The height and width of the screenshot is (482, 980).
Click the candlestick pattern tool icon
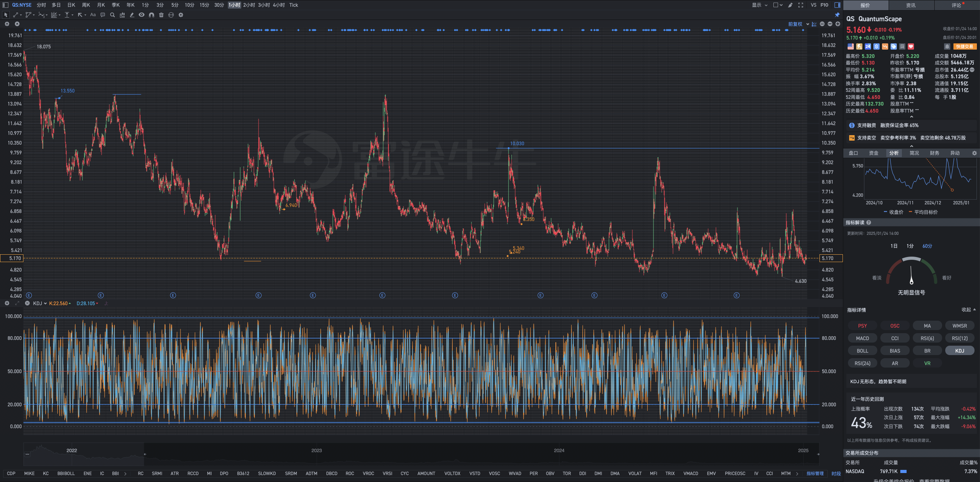[x=122, y=15]
